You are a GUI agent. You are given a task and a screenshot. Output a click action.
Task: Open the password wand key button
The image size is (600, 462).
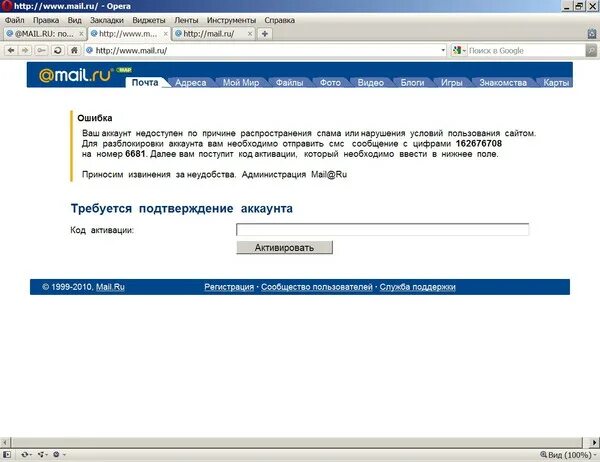41,51
